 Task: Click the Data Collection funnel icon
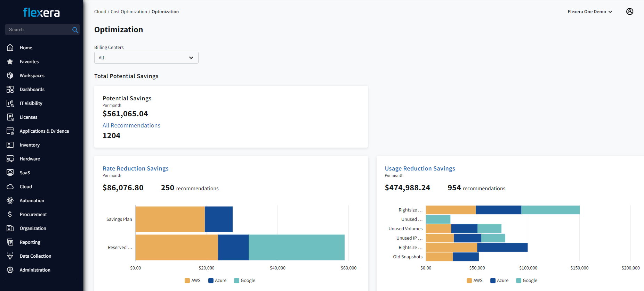[10, 256]
